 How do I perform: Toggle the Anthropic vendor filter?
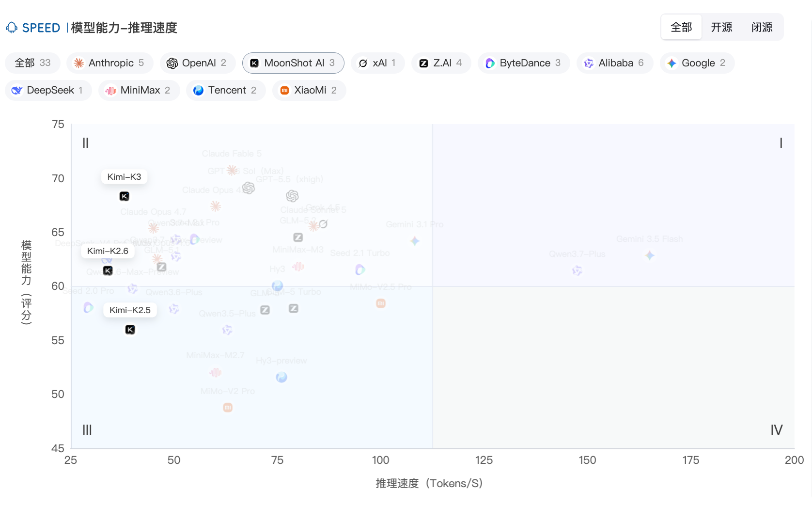(109, 63)
